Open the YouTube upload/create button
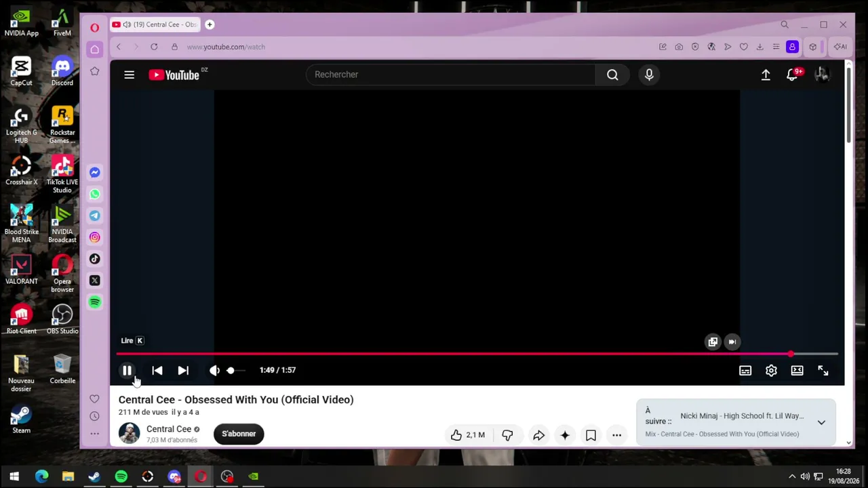Image resolution: width=868 pixels, height=488 pixels. pos(766,75)
